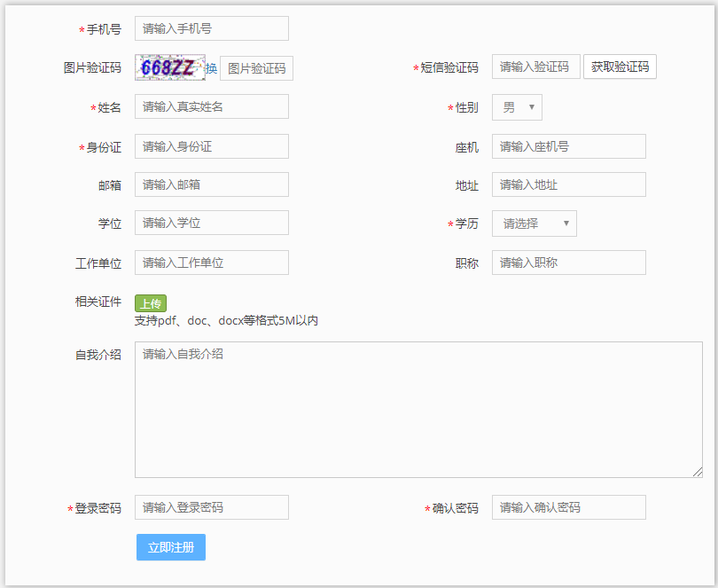Focus the 学位 degree input field
718x588 pixels.
[x=212, y=223]
